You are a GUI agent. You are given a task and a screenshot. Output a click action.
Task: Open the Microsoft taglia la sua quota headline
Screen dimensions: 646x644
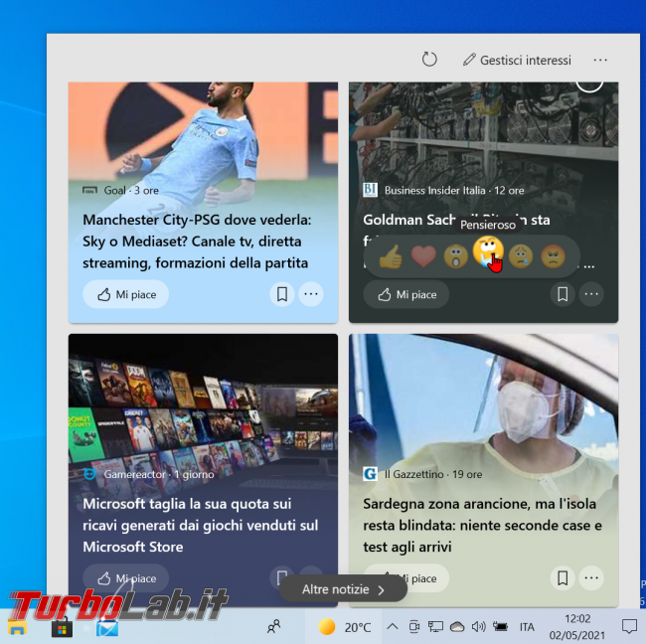coord(200,526)
